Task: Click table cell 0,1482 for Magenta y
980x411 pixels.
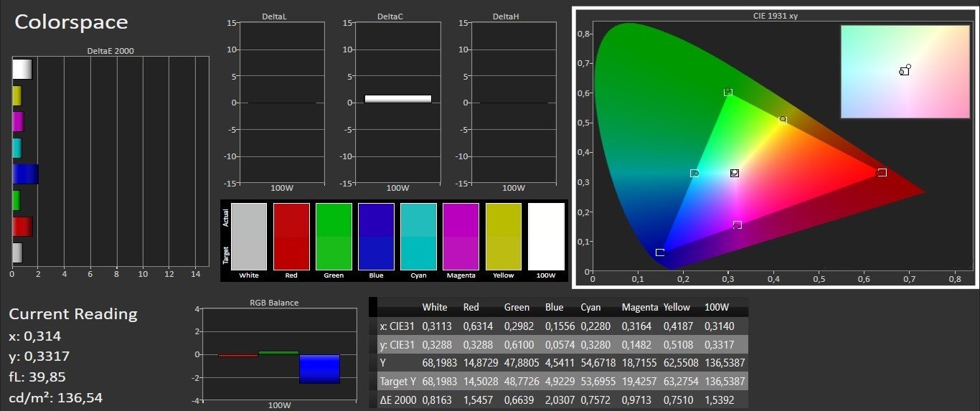Action: 637,344
